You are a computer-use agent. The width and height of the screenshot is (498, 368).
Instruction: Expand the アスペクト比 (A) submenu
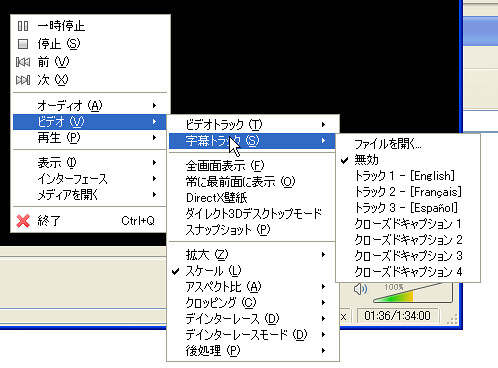click(x=253, y=287)
